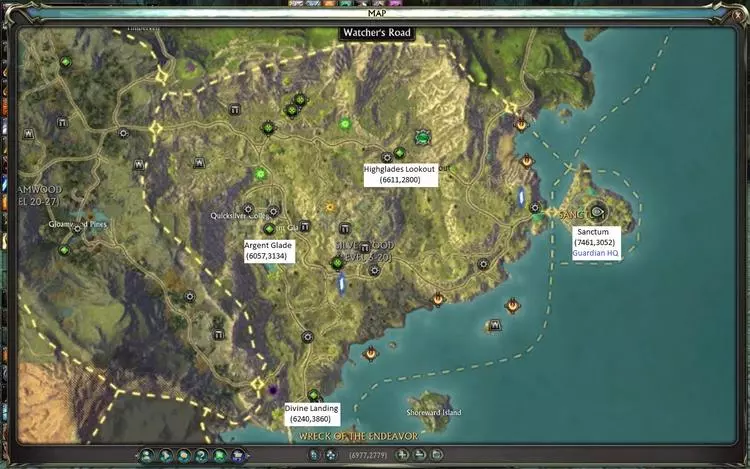Select the gear icon at Gloamwood Pines
The height and width of the screenshot is (469, 750).
(77, 229)
